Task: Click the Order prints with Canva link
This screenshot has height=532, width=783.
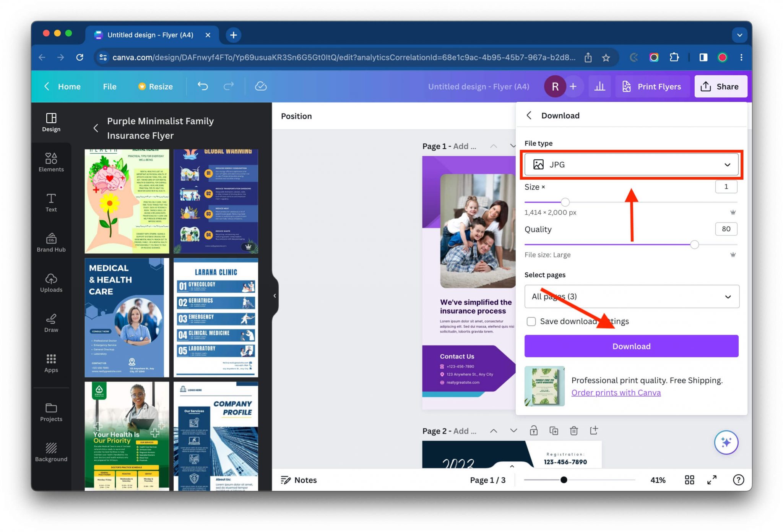Action: (x=616, y=393)
